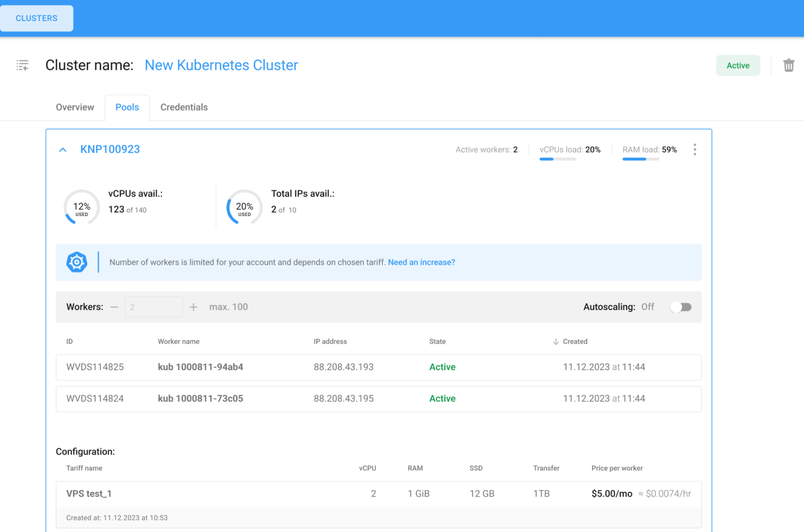
Task: Click the 1 GiB RAM value
Action: pyautogui.click(x=419, y=494)
